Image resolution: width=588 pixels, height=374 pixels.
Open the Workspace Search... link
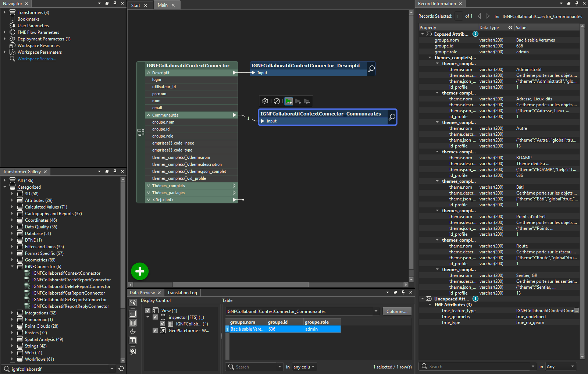pos(37,59)
